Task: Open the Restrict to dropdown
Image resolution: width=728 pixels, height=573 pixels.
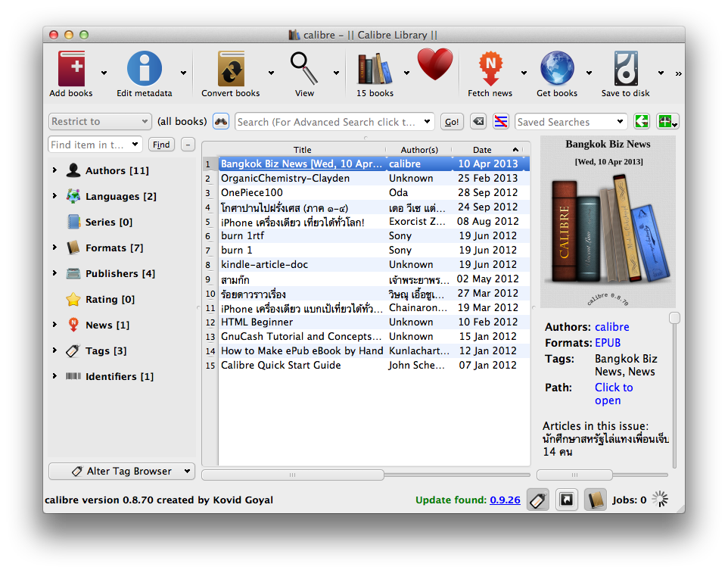Action: coord(100,122)
